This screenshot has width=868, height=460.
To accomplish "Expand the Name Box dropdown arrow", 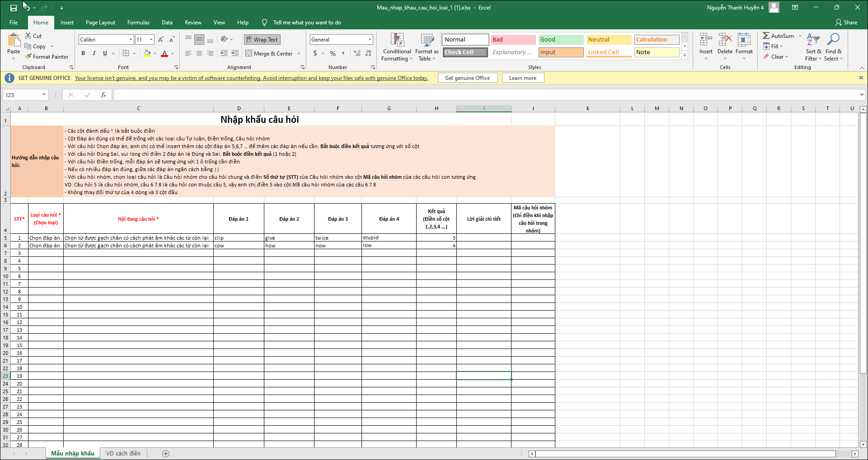I will click(44, 95).
